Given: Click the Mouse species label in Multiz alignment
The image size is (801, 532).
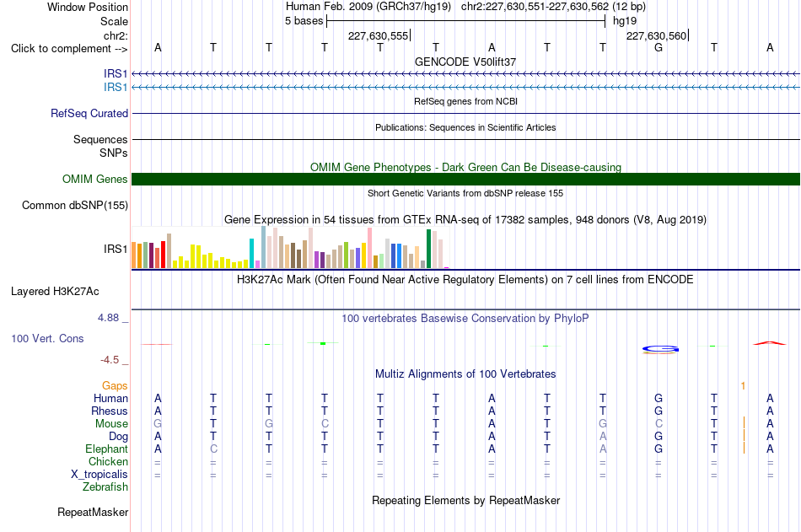Looking at the screenshot, I should click(x=111, y=423).
